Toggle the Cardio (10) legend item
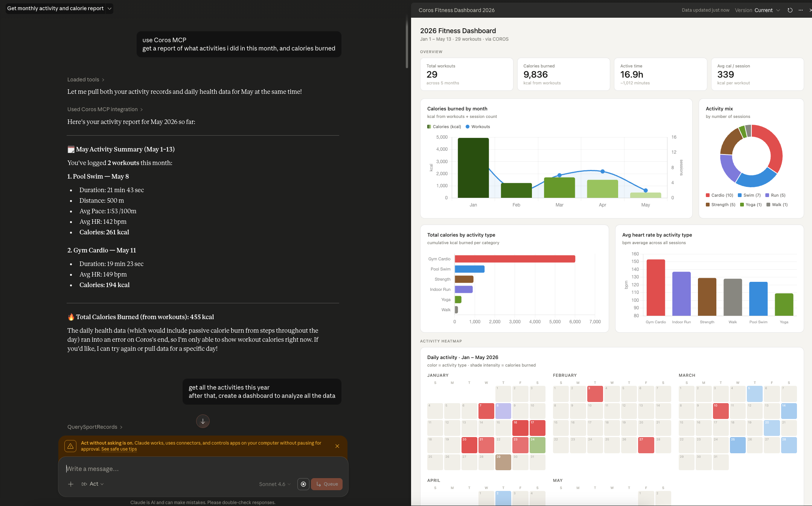812x506 pixels. click(719, 195)
